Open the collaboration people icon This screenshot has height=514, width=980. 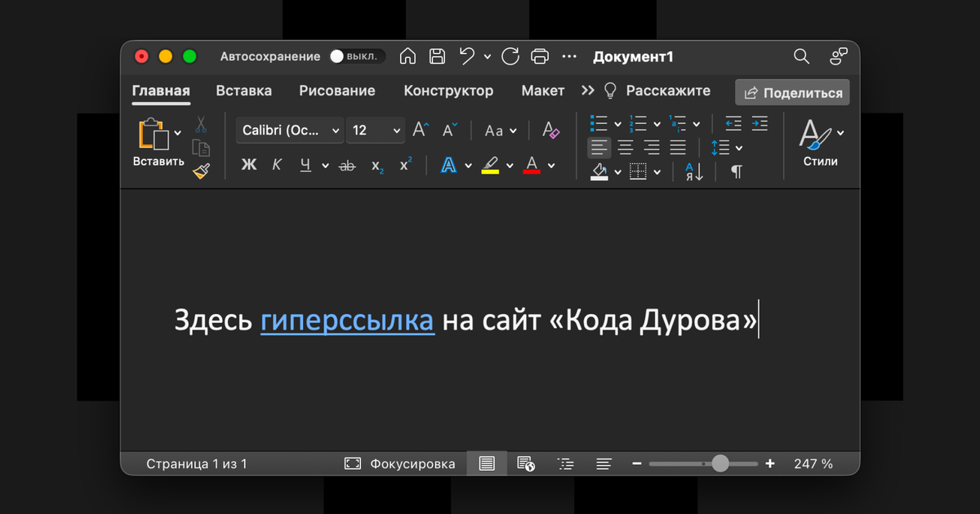tap(839, 56)
